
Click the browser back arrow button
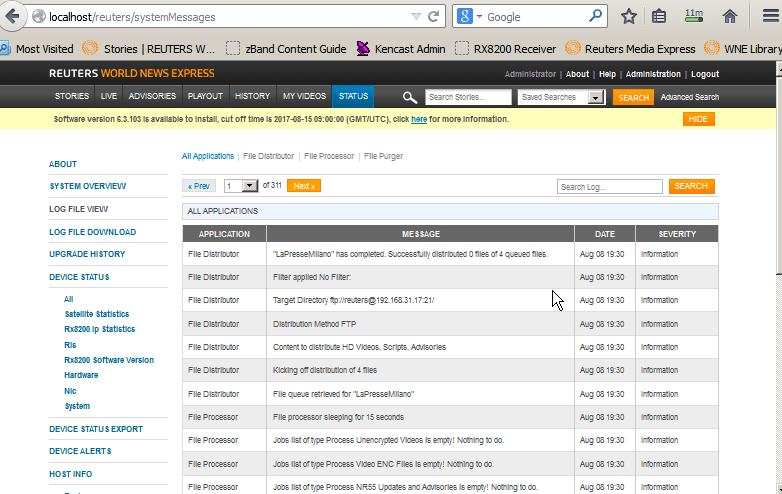coord(13,17)
